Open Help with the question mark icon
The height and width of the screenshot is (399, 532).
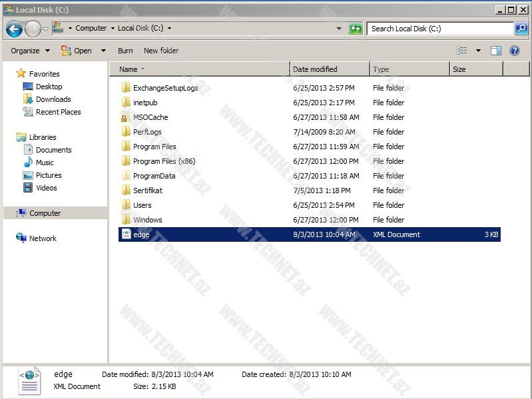(515, 51)
